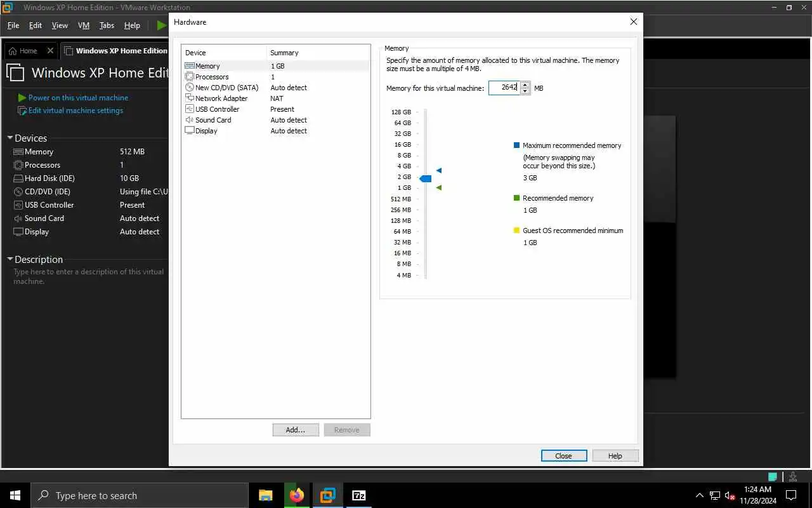Click the green Power On toolbar play icon
The height and width of the screenshot is (508, 812).
tap(162, 25)
